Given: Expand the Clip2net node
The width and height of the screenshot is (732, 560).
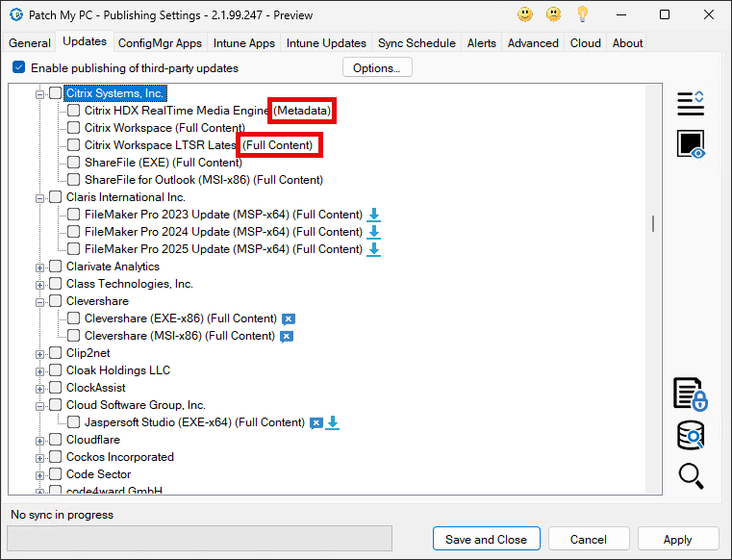Looking at the screenshot, I should [x=39, y=354].
